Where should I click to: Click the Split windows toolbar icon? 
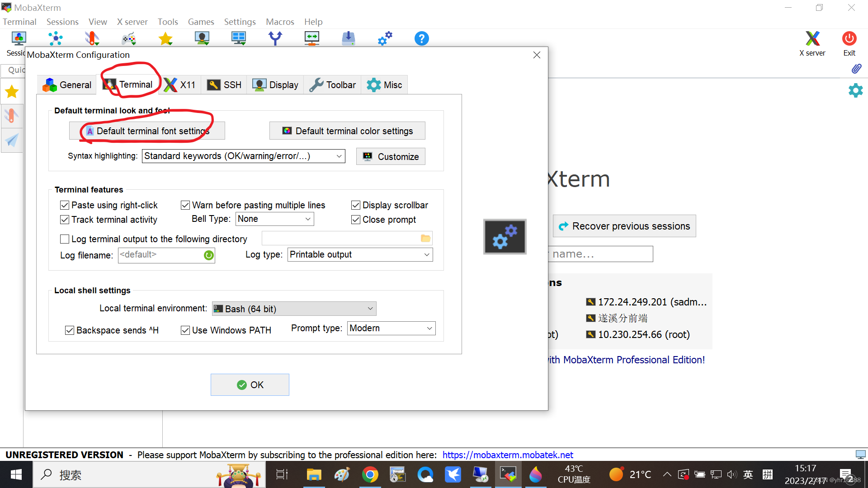tap(239, 39)
